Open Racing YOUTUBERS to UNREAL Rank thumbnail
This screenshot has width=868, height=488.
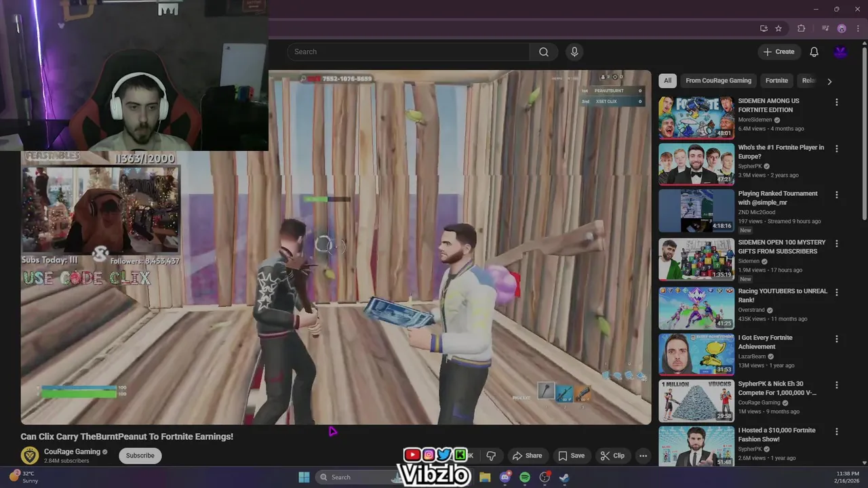tap(696, 308)
